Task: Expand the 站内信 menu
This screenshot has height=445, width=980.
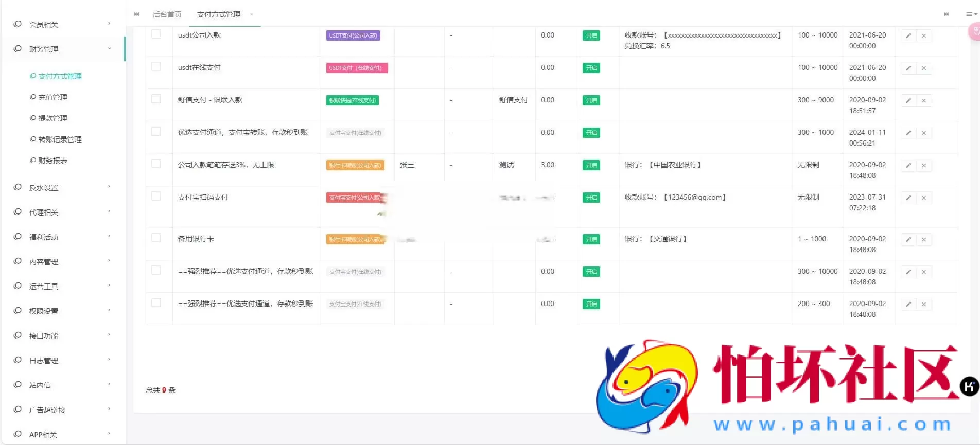Action: pos(63,385)
